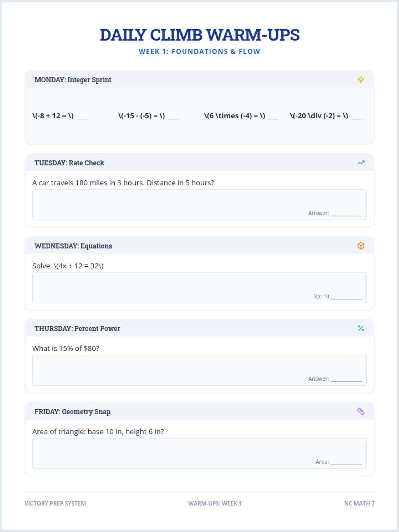The image size is (399, 532).
Task: Click the Thursday percent answer box
Action: click(x=199, y=370)
